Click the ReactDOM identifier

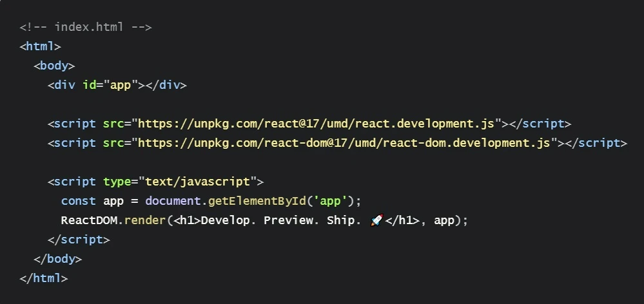(x=89, y=220)
